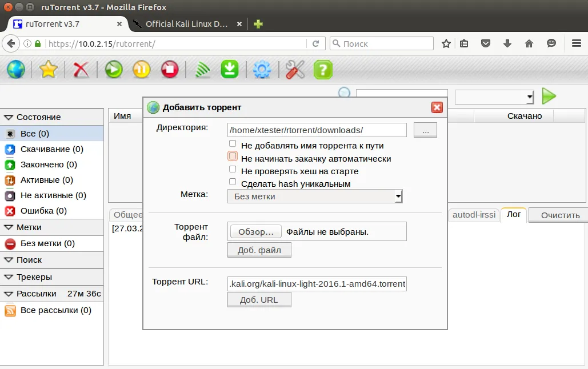Open a new tab with the green plus
588x369 pixels.
point(258,24)
